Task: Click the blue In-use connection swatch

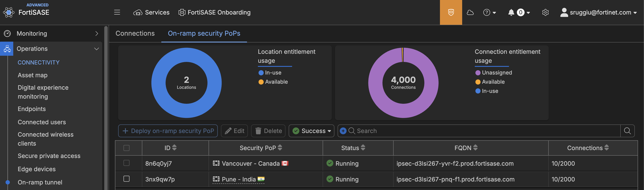Action: [x=478, y=91]
